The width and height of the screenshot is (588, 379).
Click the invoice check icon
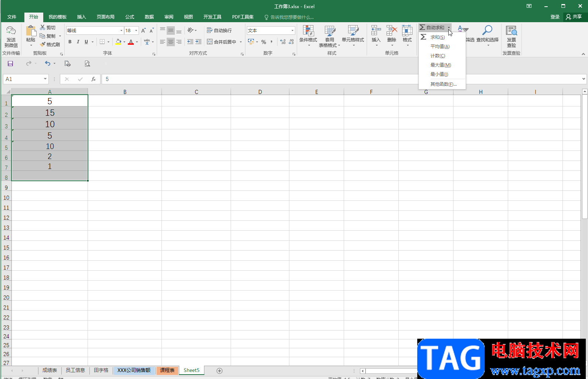pos(511,31)
